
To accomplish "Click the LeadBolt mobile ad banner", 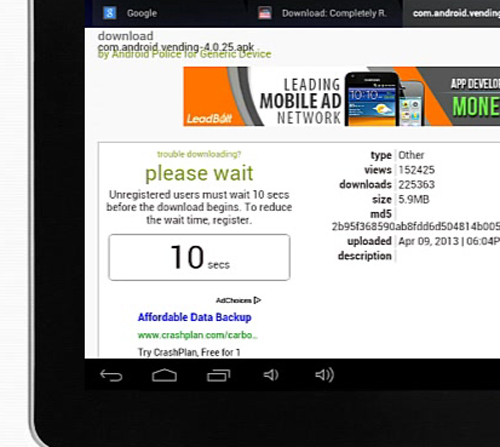I will click(x=342, y=96).
